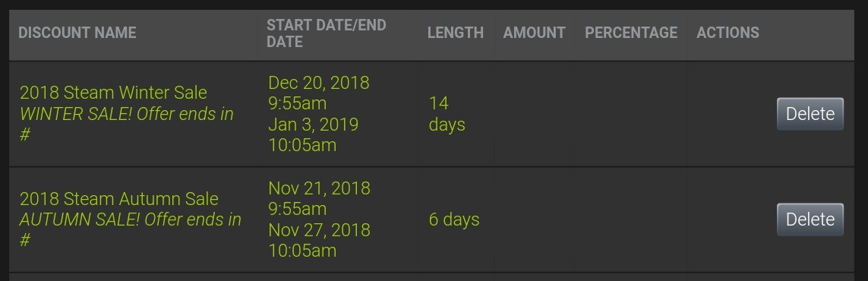
Task: Open the 2018 Steam Winter Sale entry
Action: (113, 93)
